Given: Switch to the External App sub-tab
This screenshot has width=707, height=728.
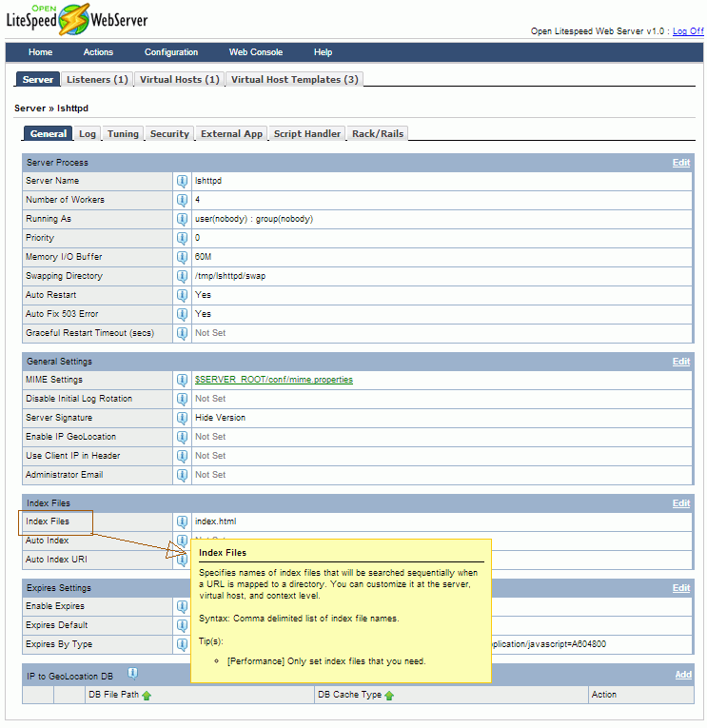Looking at the screenshot, I should point(231,134).
